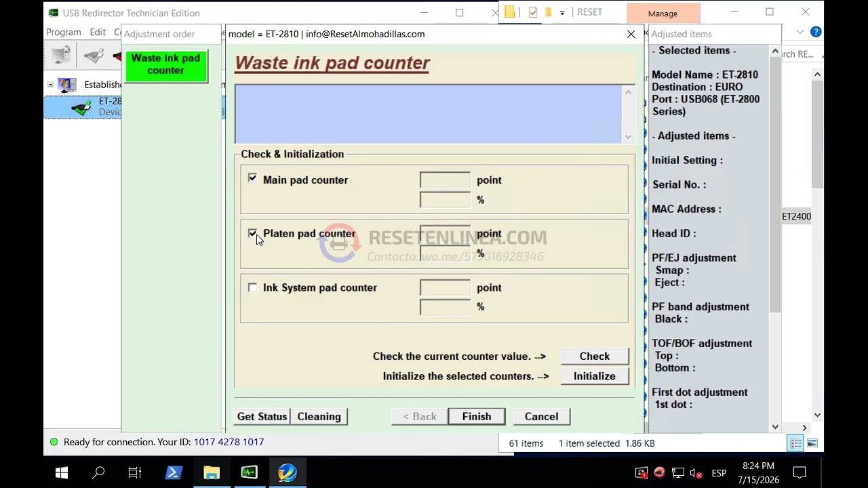Screen dimensions: 868x488
Task: Click the Check button for counter value
Action: [595, 357]
